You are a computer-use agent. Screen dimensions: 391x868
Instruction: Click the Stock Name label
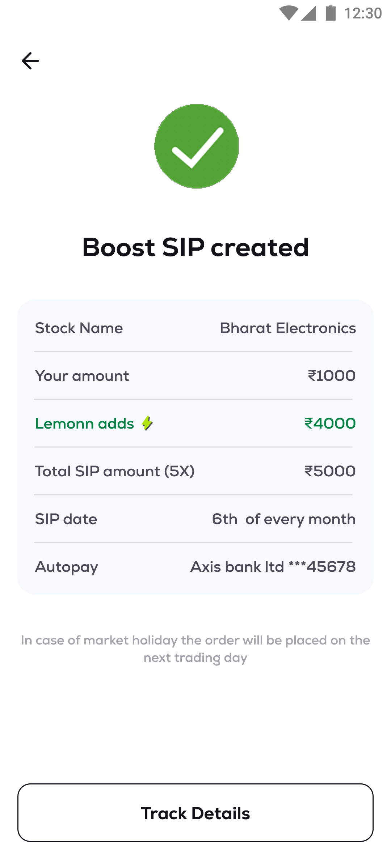79,328
